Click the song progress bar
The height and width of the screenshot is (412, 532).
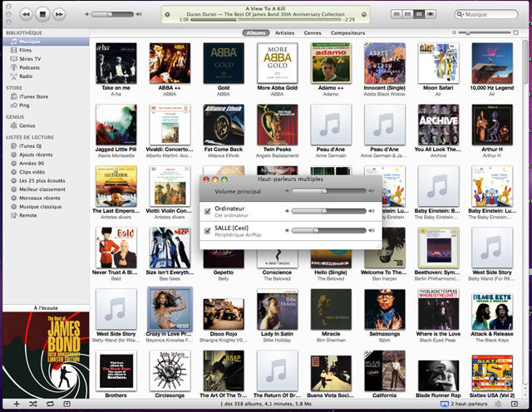coord(266,20)
